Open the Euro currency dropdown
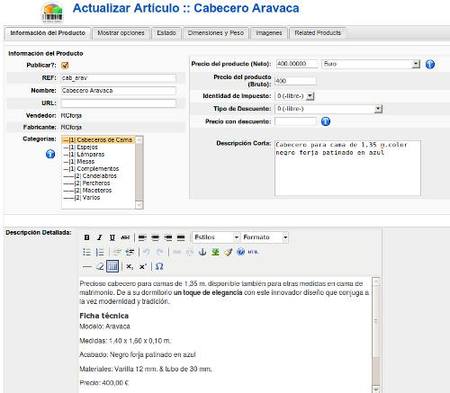 (371, 64)
